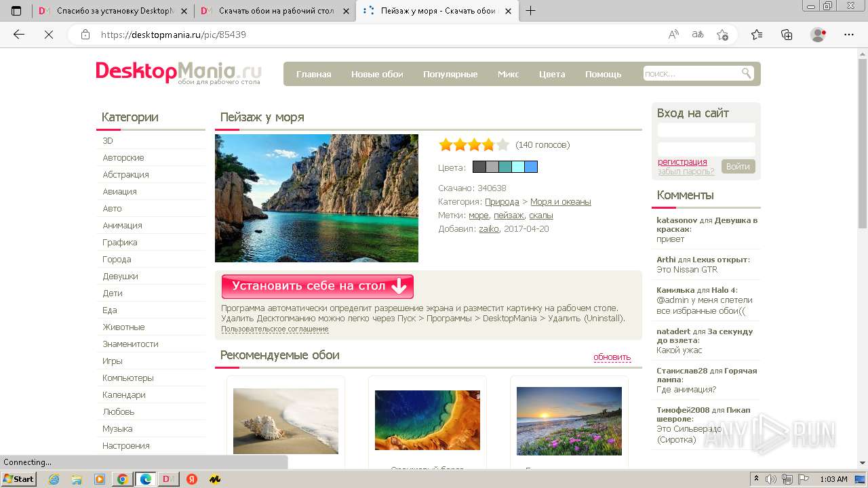Viewport: 868px width, 488px height.
Task: Open the Животные category
Action: tap(123, 327)
